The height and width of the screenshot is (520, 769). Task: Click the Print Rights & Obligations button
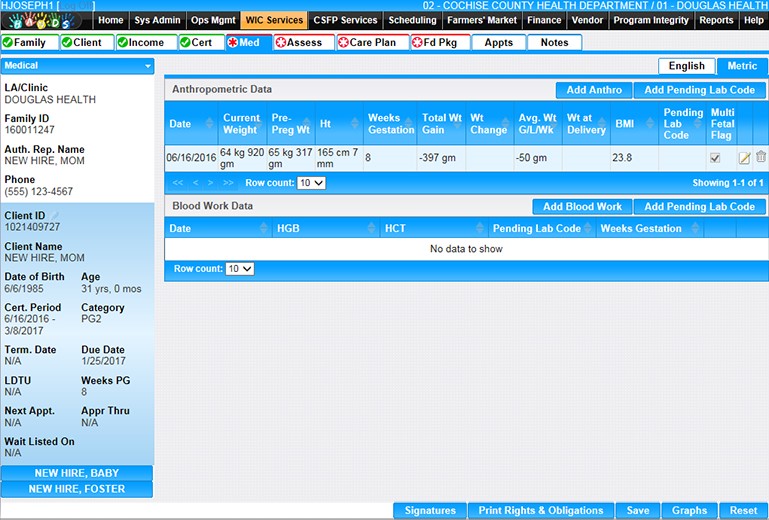tap(540, 511)
